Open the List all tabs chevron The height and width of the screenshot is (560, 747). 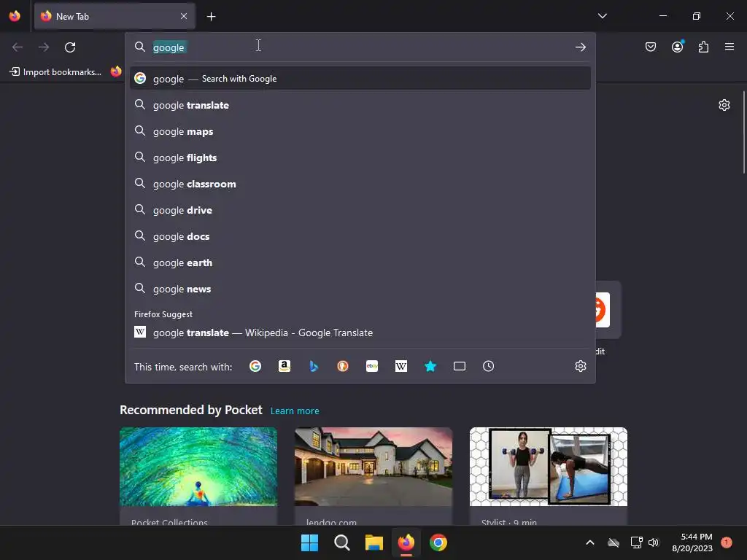pyautogui.click(x=602, y=16)
